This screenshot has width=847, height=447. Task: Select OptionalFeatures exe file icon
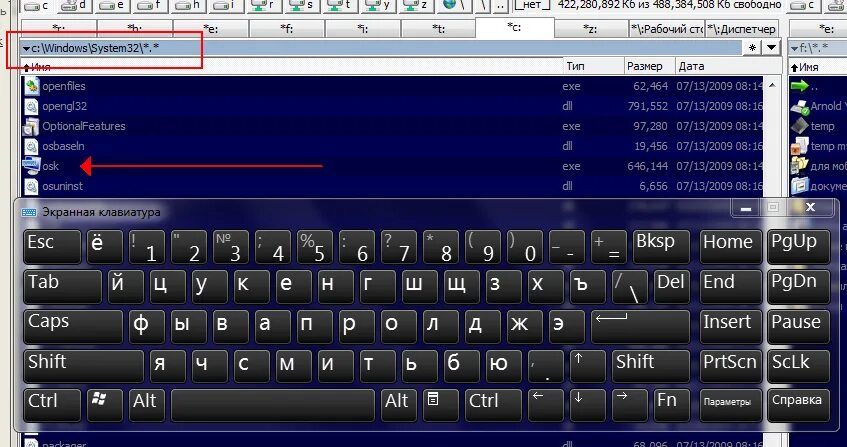(32, 126)
